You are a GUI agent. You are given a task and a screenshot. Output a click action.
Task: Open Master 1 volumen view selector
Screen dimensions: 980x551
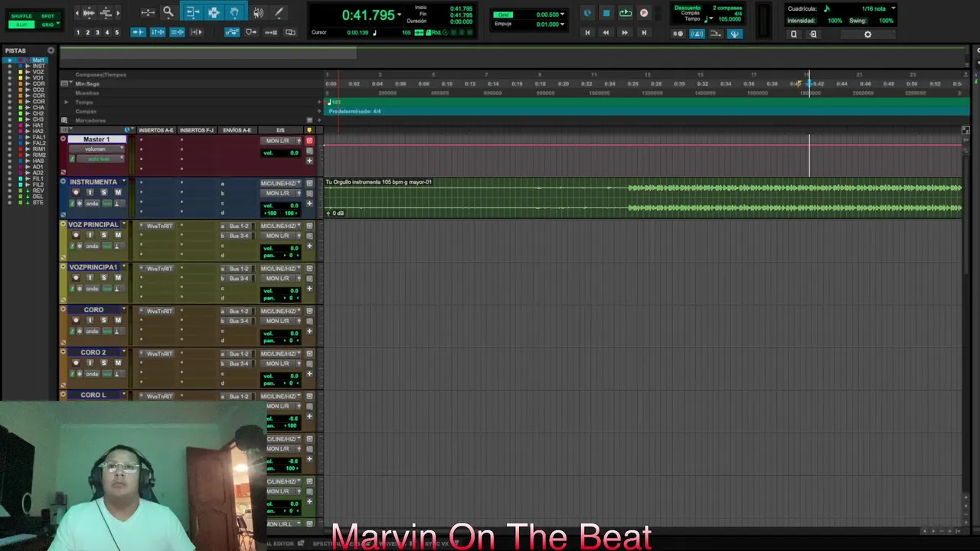click(x=96, y=149)
